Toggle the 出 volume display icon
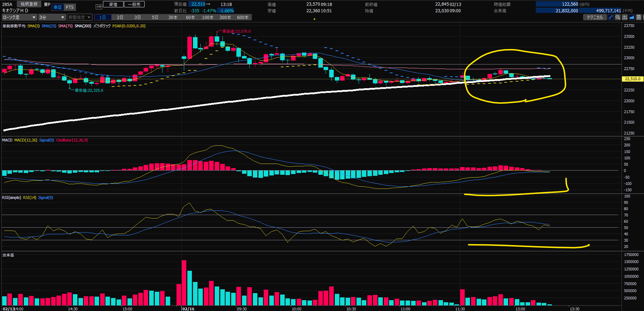This screenshot has width=644, height=311. click(x=625, y=17)
